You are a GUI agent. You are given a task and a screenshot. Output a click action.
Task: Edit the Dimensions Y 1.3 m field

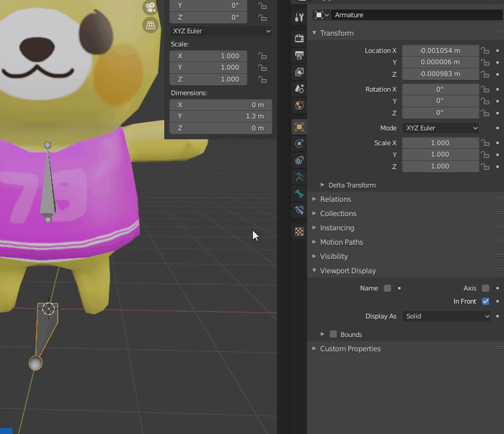[221, 116]
